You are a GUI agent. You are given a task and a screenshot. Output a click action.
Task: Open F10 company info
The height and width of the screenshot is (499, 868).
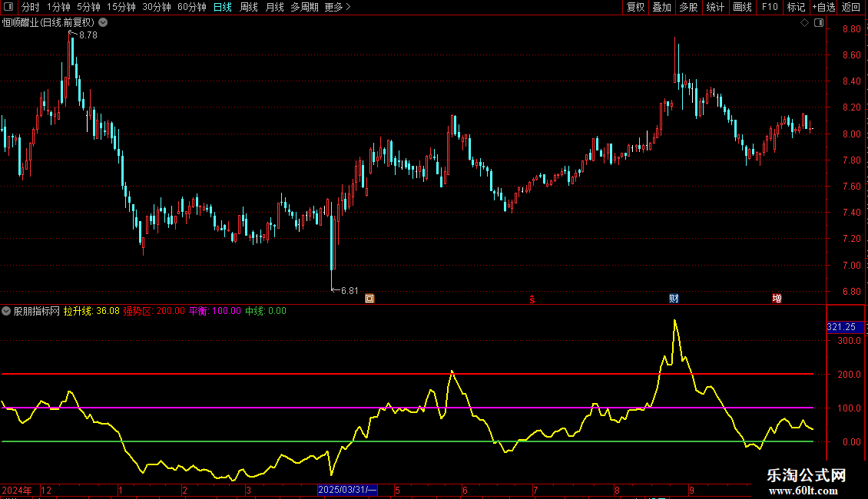click(770, 7)
